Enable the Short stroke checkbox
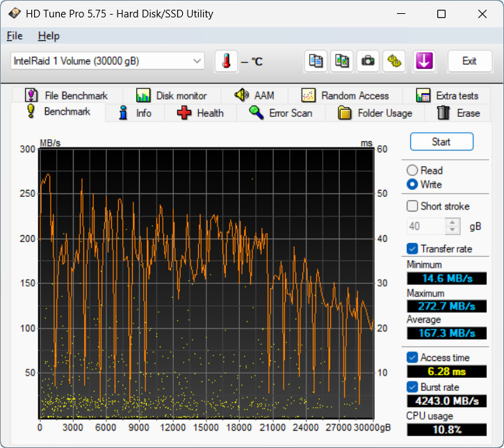Image resolution: width=504 pixels, height=448 pixels. coord(412,206)
